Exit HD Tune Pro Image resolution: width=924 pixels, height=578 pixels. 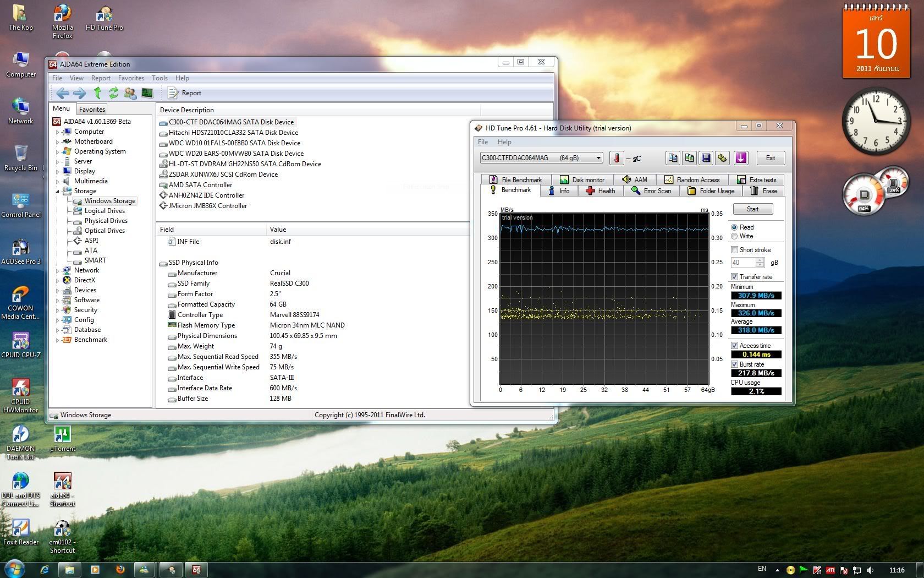[771, 158]
